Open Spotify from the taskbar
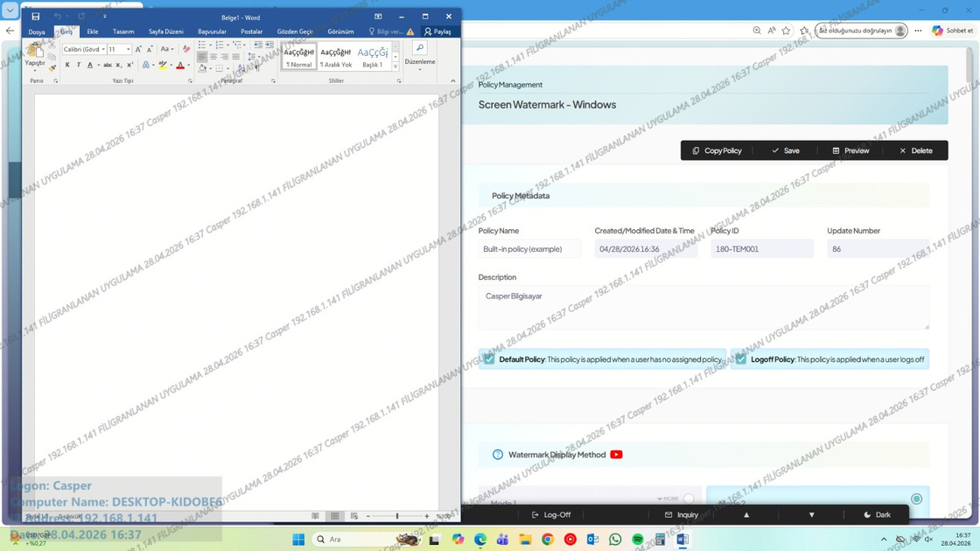This screenshot has width=980, height=551. tap(638, 539)
